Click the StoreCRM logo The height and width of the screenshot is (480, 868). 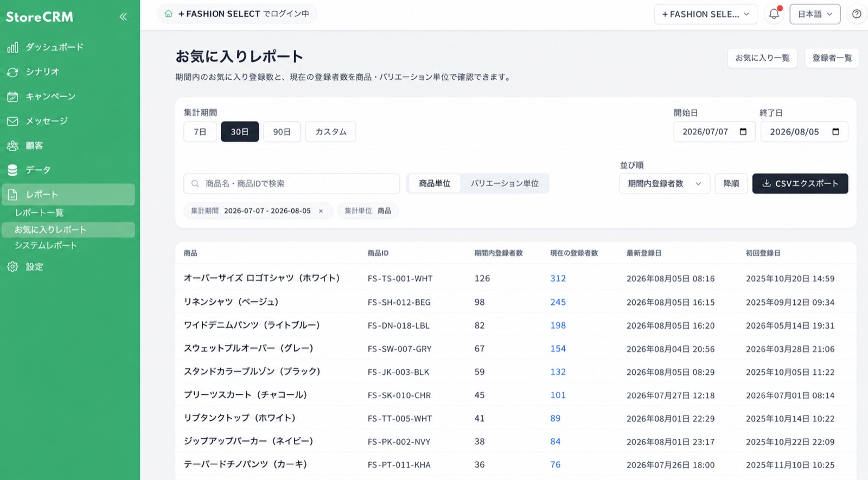tap(40, 17)
